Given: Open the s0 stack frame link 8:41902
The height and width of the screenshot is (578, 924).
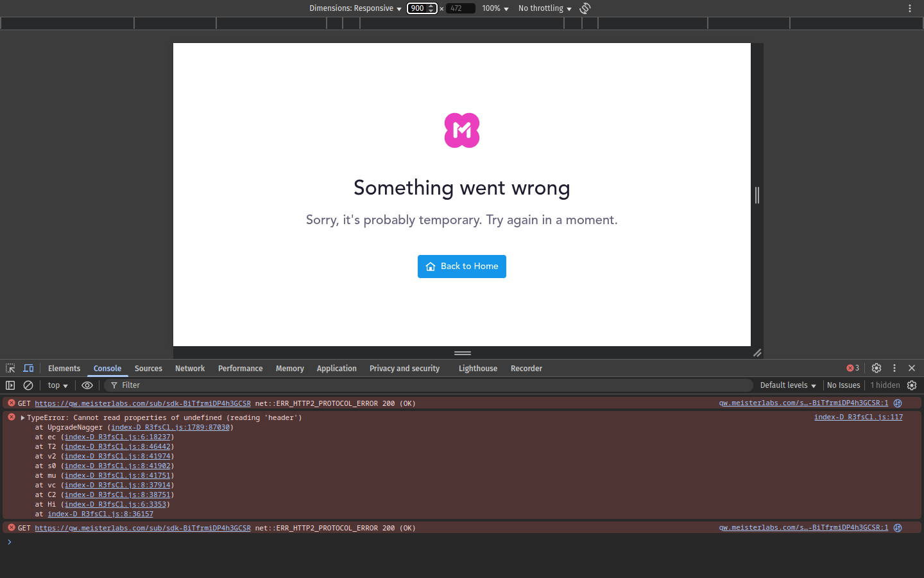Looking at the screenshot, I should tap(117, 466).
